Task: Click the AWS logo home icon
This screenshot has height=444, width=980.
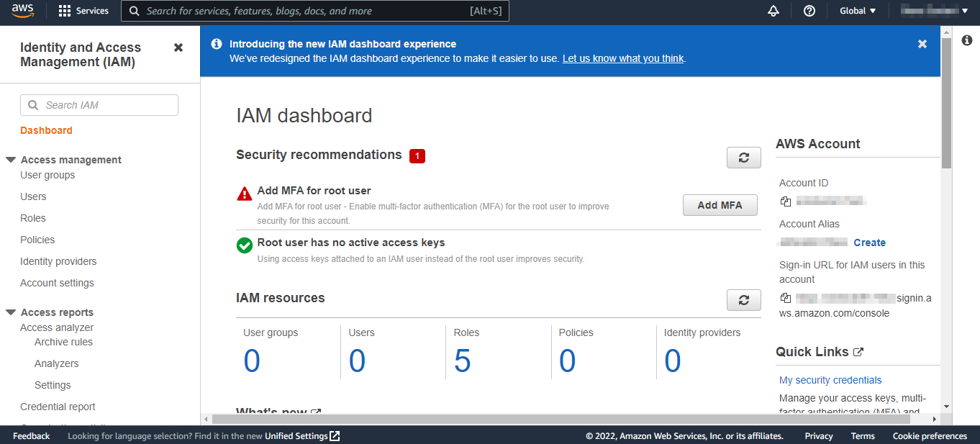Action: click(x=23, y=11)
